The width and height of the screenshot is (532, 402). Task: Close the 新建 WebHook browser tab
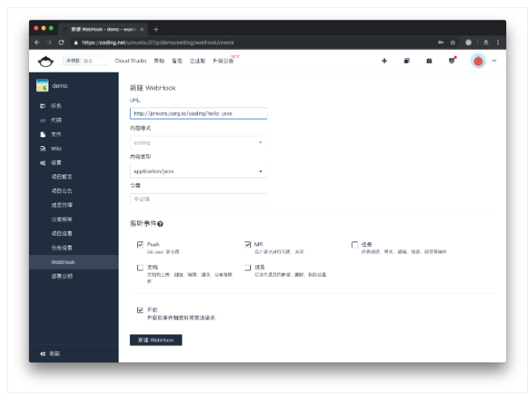(x=142, y=30)
